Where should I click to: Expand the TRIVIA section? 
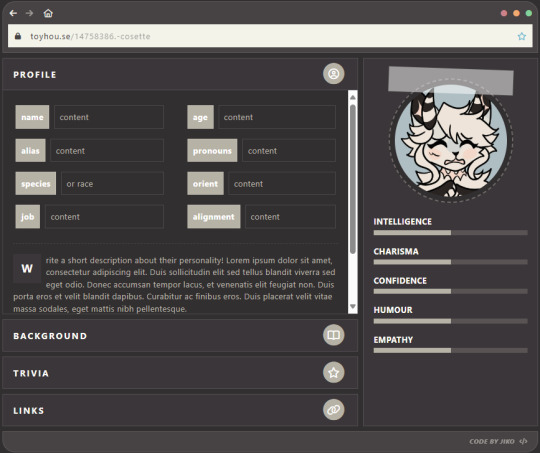(180, 373)
